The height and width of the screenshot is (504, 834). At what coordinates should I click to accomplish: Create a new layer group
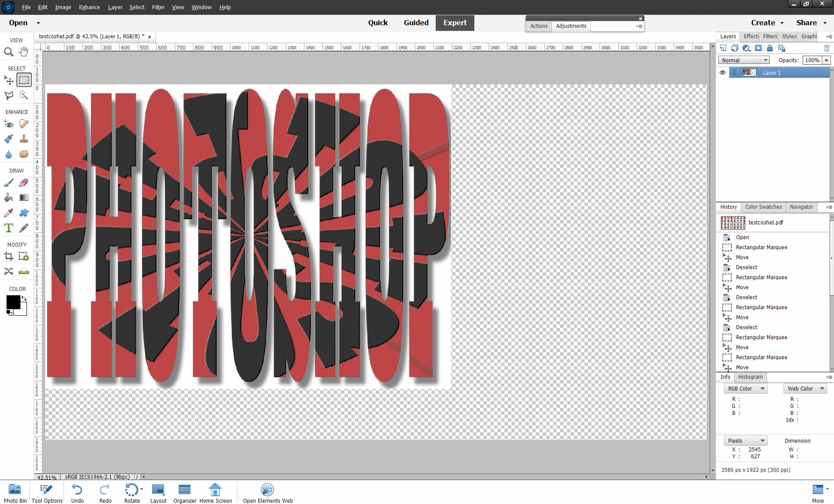pyautogui.click(x=735, y=48)
